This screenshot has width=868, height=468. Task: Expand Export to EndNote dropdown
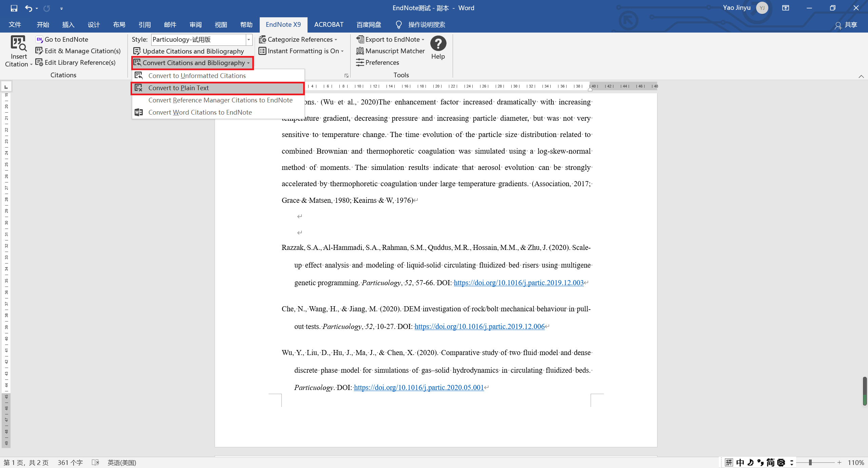(x=390, y=39)
